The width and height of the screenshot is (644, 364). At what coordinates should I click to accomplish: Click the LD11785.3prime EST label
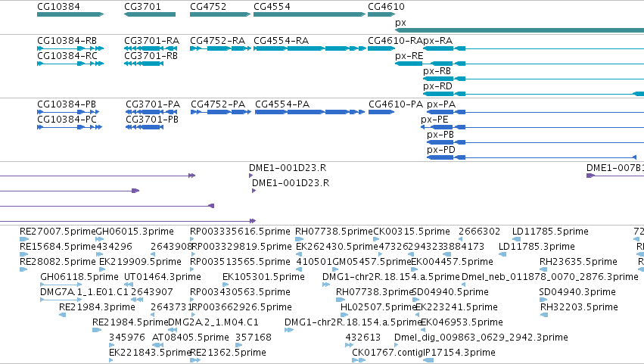(537, 247)
